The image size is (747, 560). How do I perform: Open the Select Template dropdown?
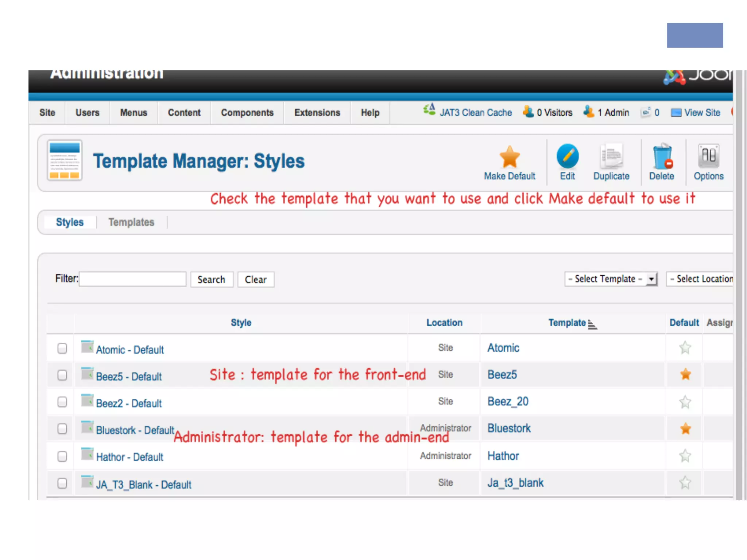611,279
